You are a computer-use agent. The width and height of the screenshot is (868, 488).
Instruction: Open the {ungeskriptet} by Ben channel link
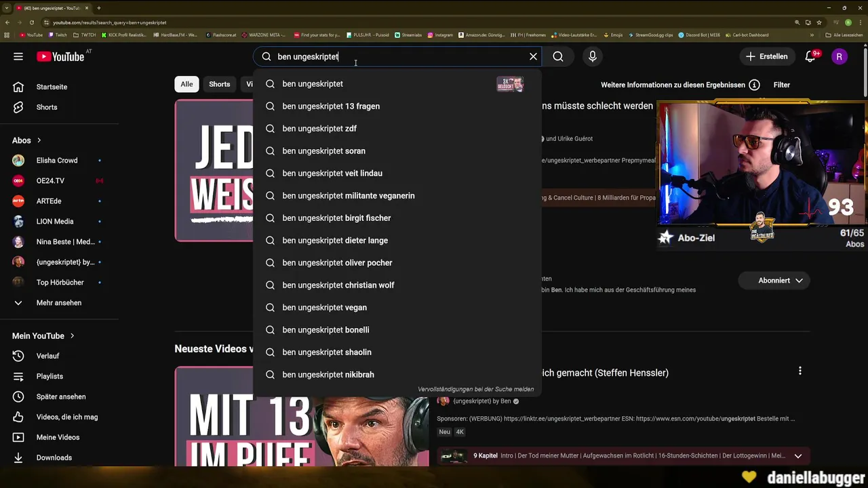coord(481,401)
